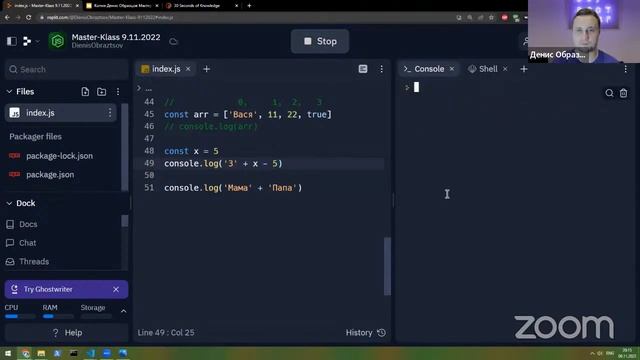This screenshot has height=360, width=640.
Task: Open file History
Action: tap(365, 333)
